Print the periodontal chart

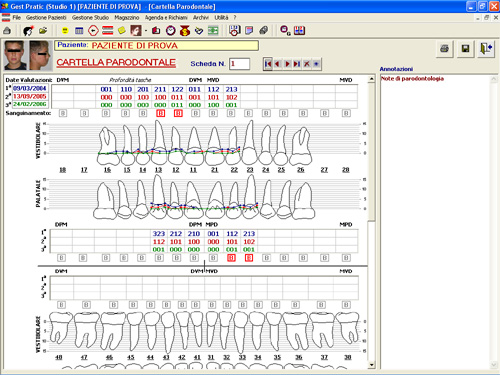tap(444, 49)
